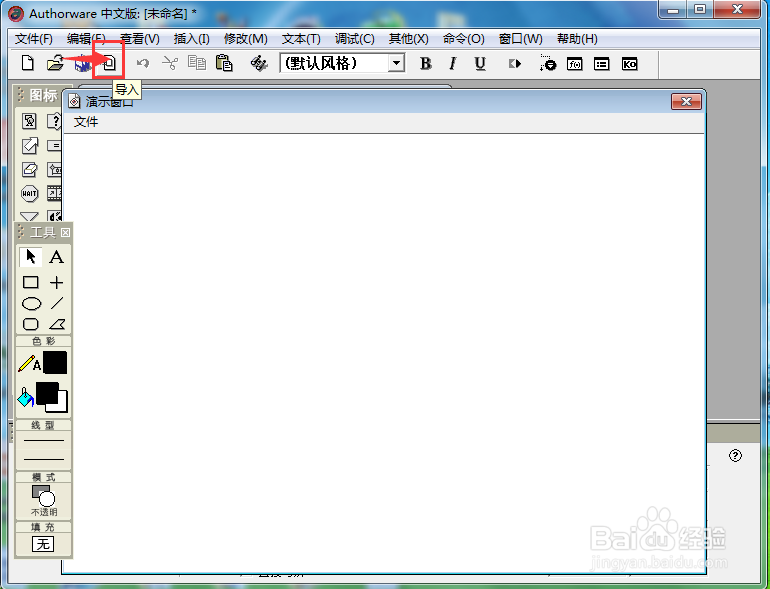Viewport: 770px width, 589px height.
Task: Open the 帮助(H) menu
Action: [577, 39]
